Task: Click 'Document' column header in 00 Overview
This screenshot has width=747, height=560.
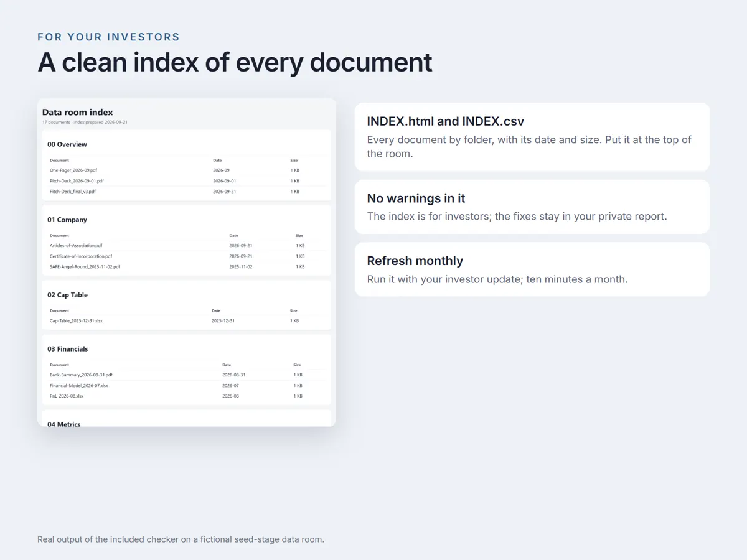Action: tap(59, 161)
